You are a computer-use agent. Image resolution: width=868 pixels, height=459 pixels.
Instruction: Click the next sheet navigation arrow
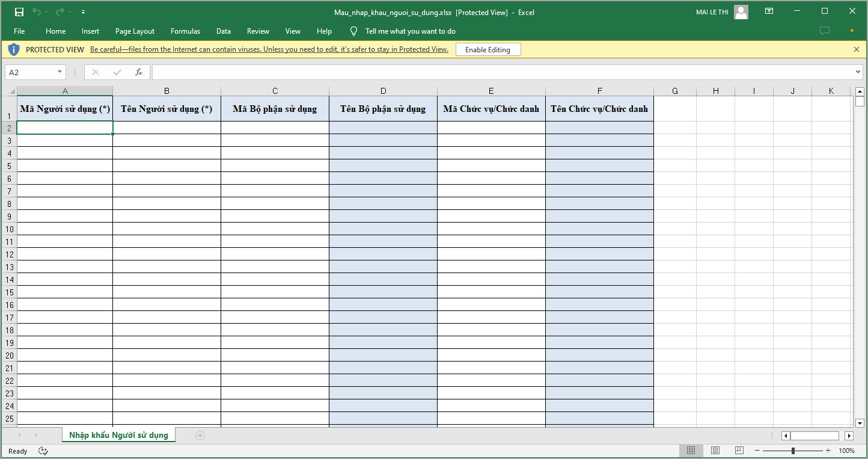[x=36, y=436]
